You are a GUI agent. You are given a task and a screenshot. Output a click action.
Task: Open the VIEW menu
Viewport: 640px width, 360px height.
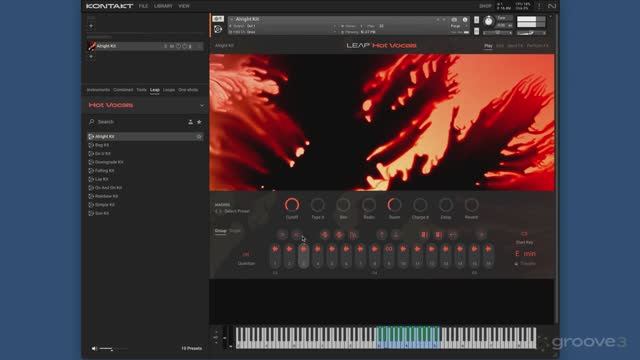184,6
